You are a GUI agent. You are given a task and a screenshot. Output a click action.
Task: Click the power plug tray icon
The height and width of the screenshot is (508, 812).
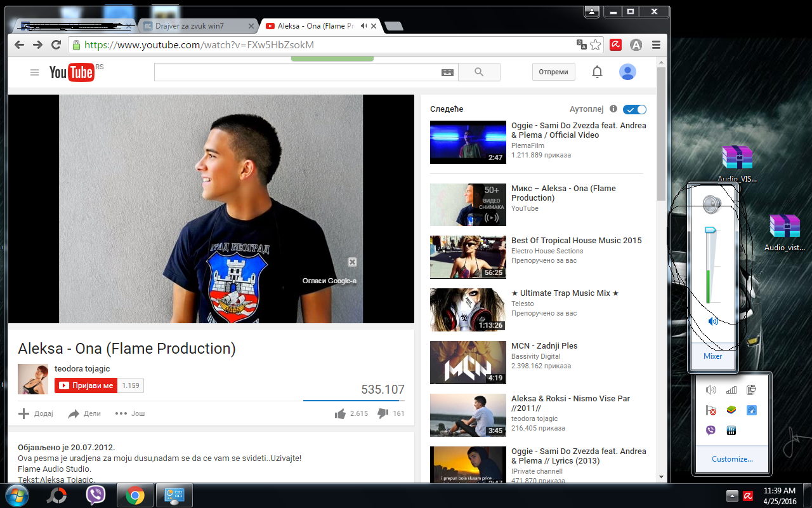(x=751, y=390)
